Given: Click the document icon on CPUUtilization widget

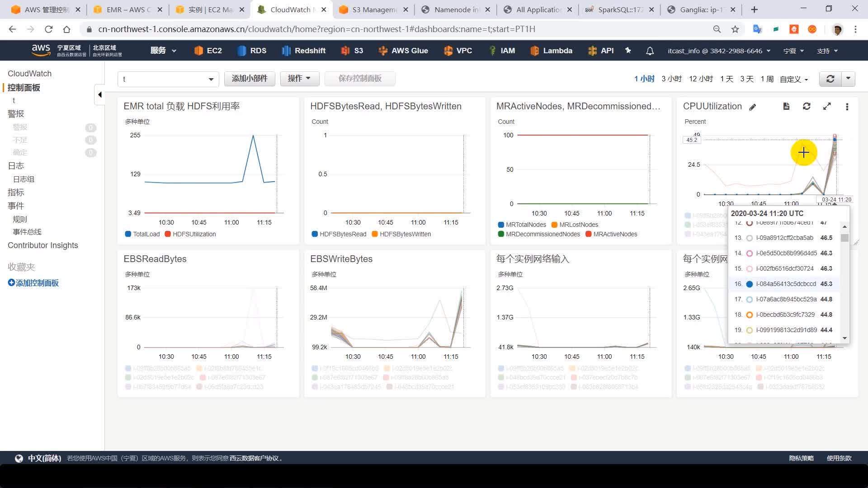Looking at the screenshot, I should pyautogui.click(x=786, y=106).
